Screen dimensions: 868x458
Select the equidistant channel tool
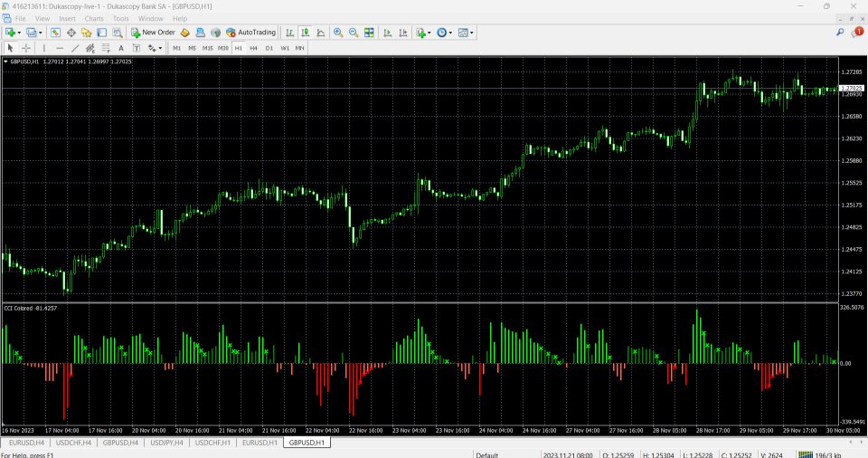(90, 48)
